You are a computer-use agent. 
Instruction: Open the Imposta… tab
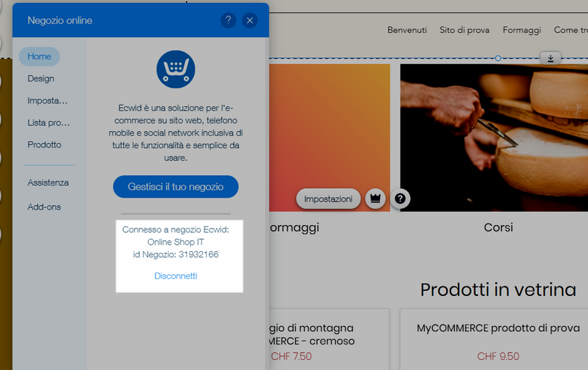pos(48,100)
